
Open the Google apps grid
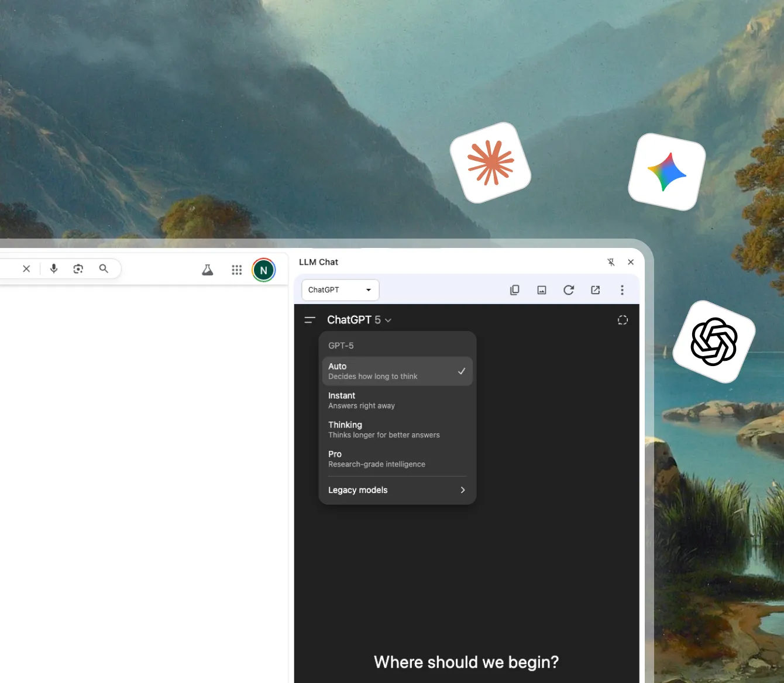pyautogui.click(x=237, y=270)
